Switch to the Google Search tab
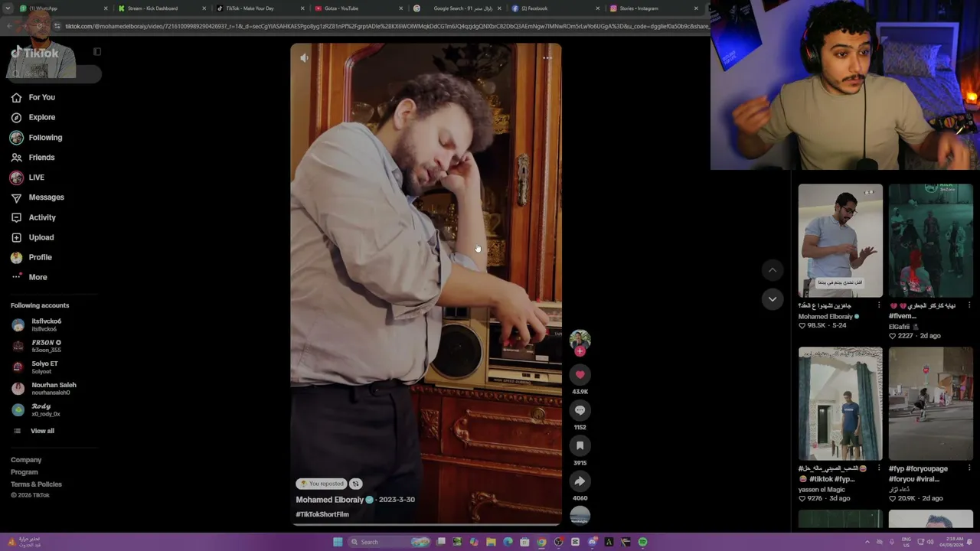 456,8
